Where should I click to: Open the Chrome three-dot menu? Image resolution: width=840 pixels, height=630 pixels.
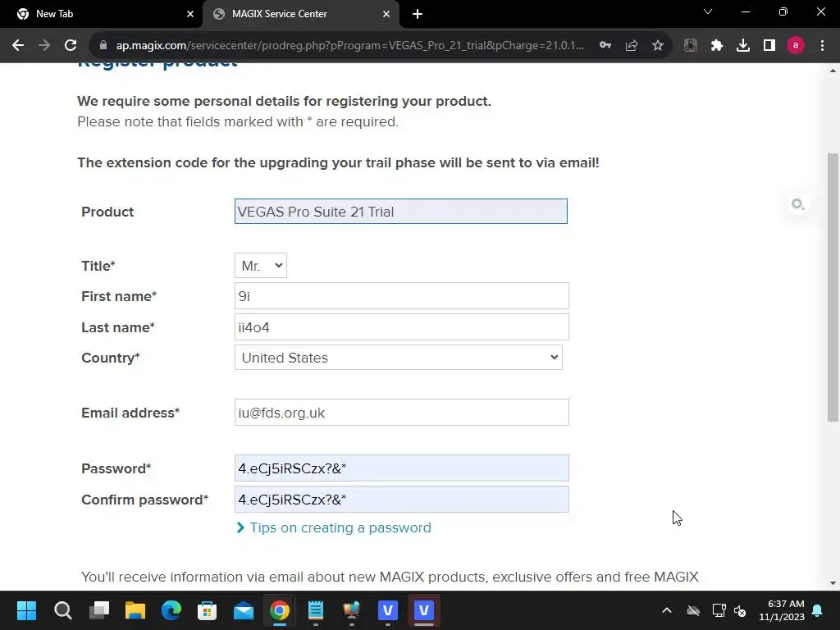(822, 46)
